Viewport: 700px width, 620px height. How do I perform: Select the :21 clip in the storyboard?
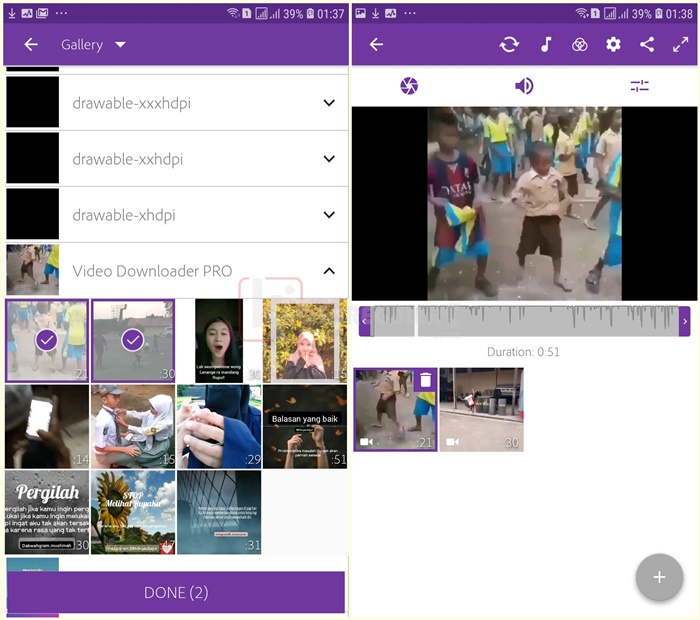(x=395, y=410)
